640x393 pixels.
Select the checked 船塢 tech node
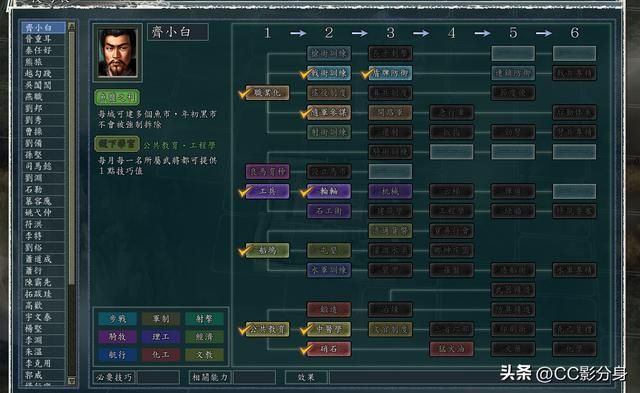pos(267,250)
